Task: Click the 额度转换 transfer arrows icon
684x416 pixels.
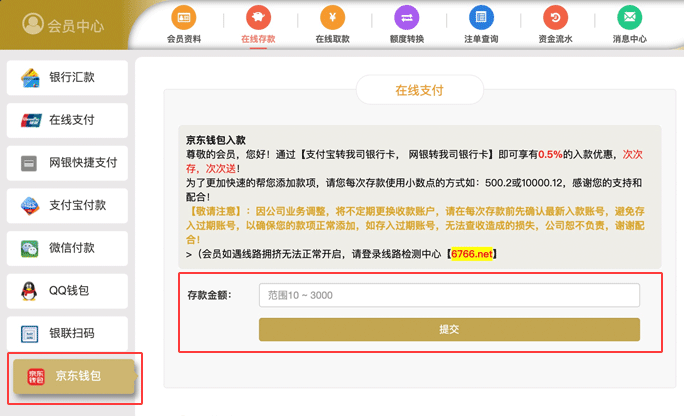Action: [406, 17]
